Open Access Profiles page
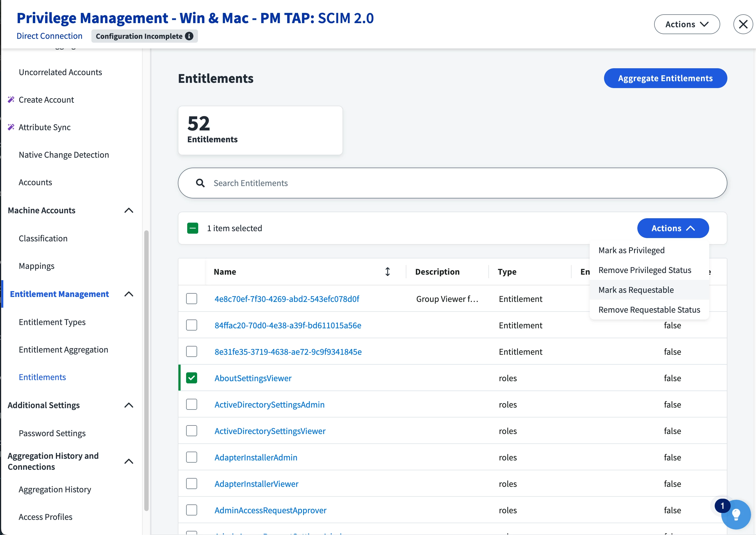 point(45,517)
